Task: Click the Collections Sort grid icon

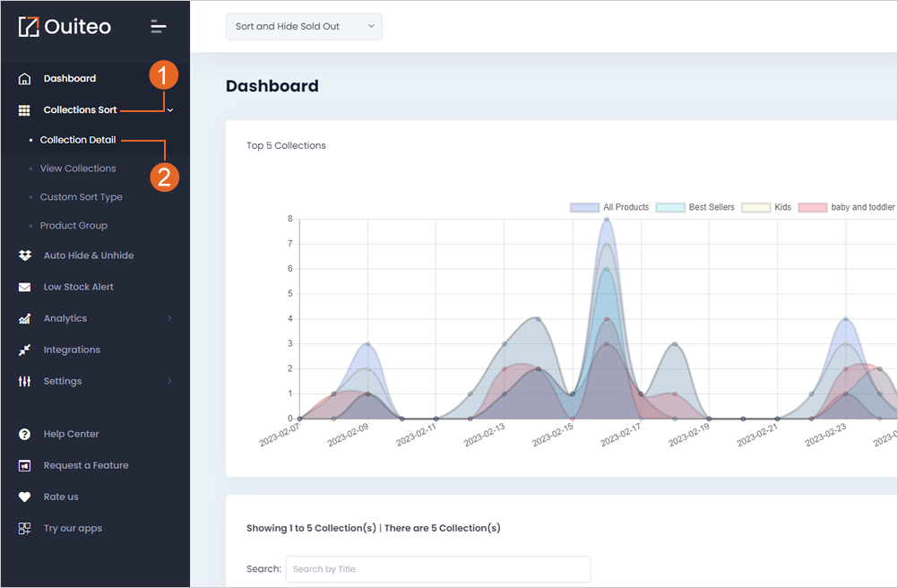Action: click(x=24, y=110)
